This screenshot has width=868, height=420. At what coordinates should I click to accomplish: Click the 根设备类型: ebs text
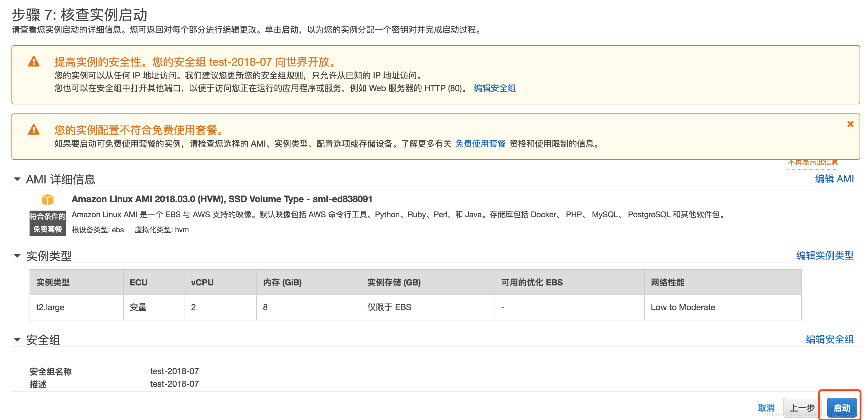coord(98,230)
